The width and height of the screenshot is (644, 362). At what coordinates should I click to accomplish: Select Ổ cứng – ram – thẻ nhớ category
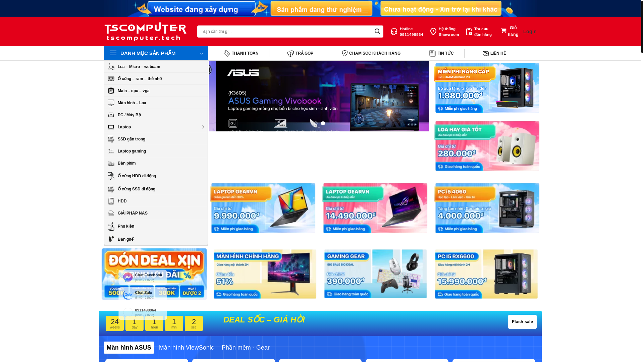tap(156, 79)
